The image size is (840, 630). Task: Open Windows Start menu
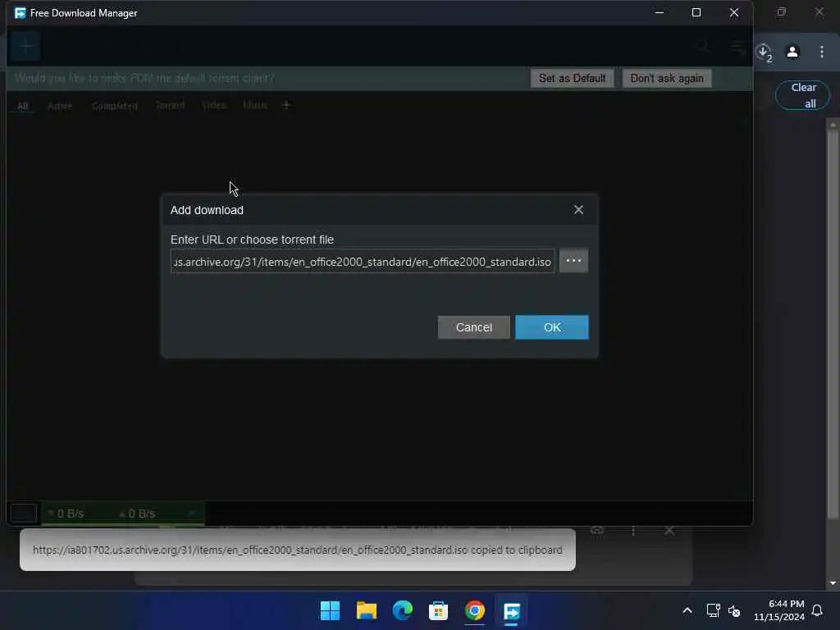point(330,610)
